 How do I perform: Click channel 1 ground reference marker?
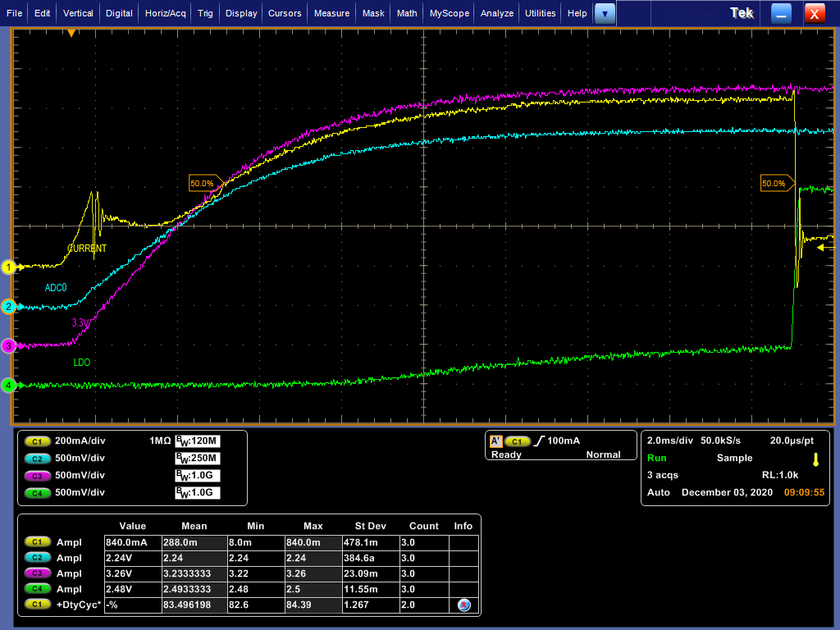[8, 267]
